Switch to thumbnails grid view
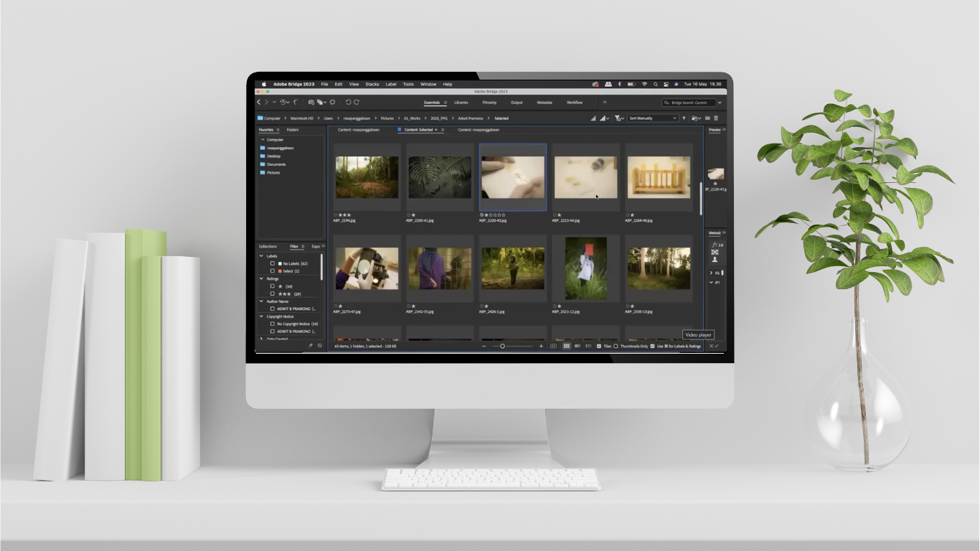 point(566,347)
